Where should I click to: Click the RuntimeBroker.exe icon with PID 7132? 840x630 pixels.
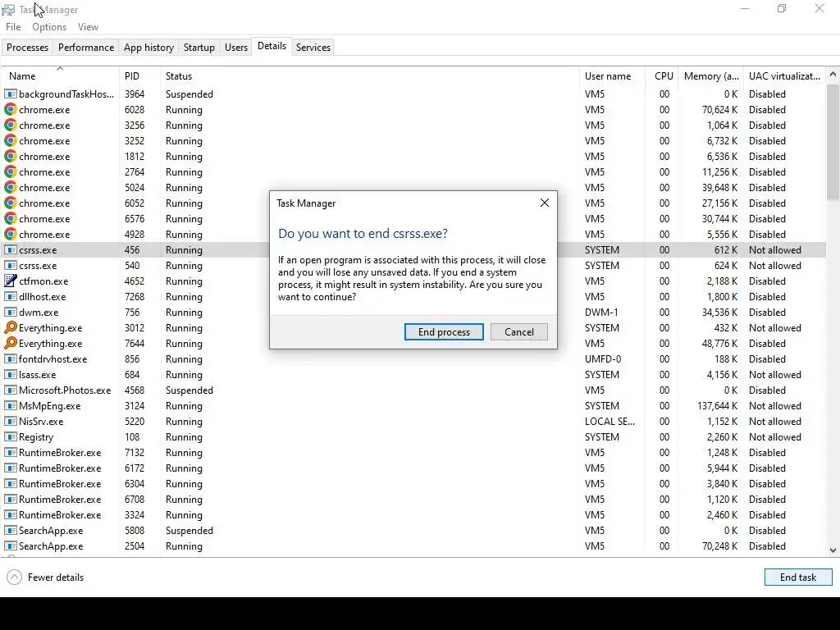(10, 453)
